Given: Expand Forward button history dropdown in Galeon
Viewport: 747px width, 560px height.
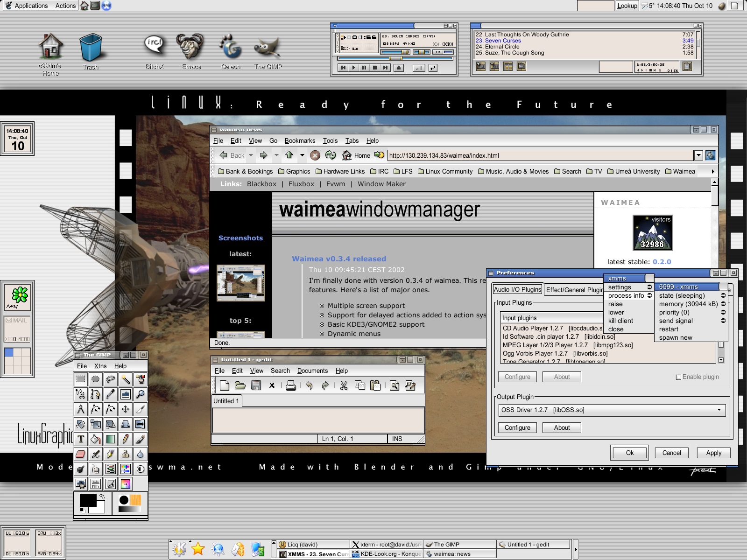Looking at the screenshot, I should tap(276, 155).
